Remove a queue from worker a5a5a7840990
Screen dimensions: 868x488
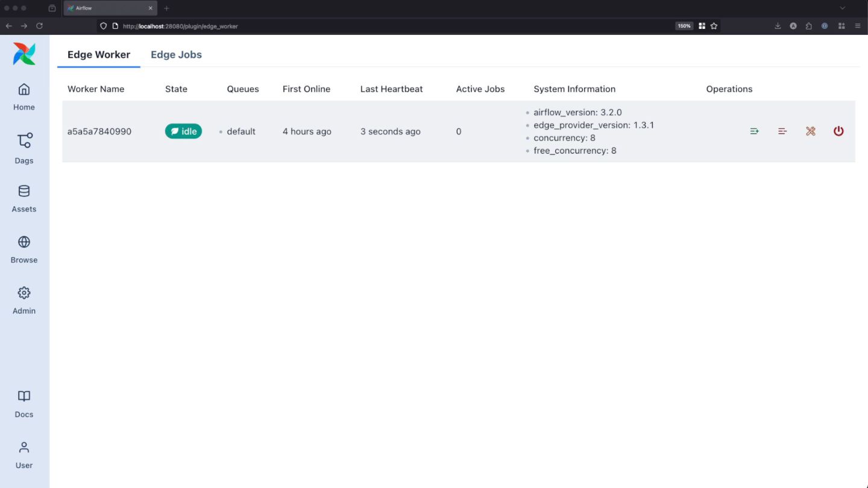pos(782,131)
